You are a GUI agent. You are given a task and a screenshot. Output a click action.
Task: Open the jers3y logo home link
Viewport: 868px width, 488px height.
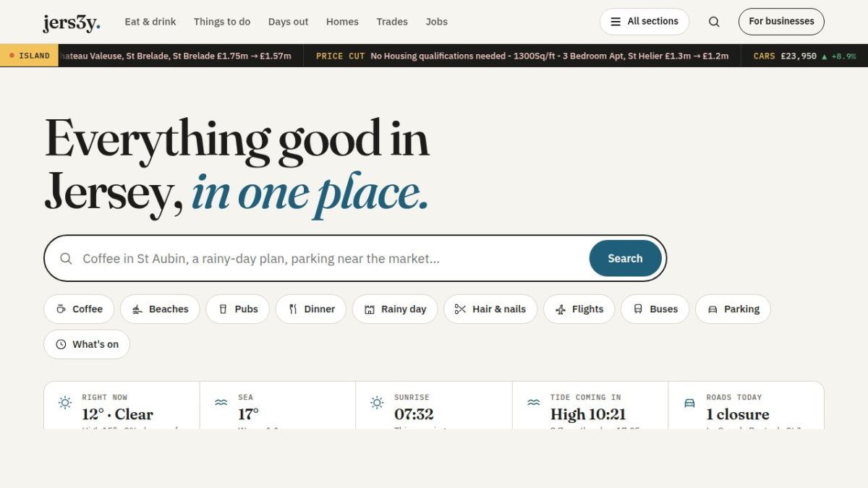(72, 22)
